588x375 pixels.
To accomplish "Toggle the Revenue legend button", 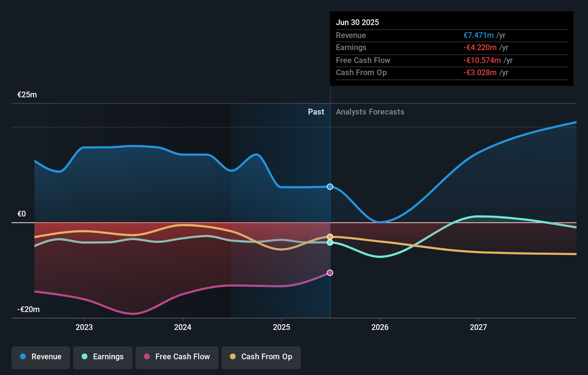I will tap(41, 357).
